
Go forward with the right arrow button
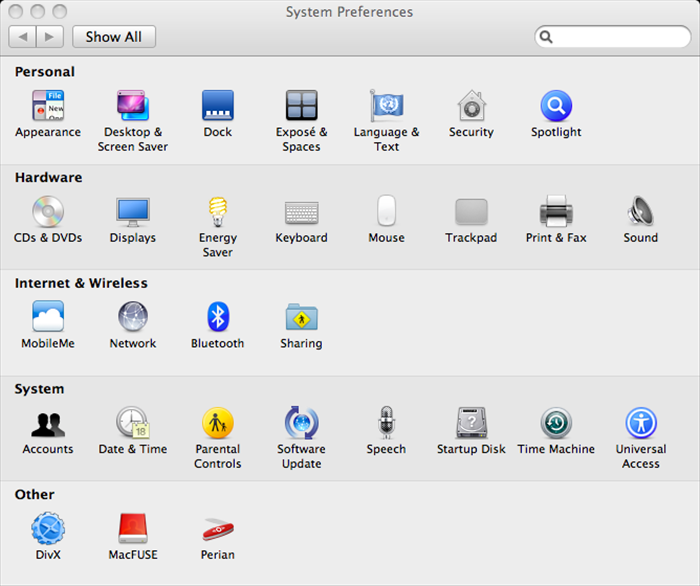click(50, 37)
